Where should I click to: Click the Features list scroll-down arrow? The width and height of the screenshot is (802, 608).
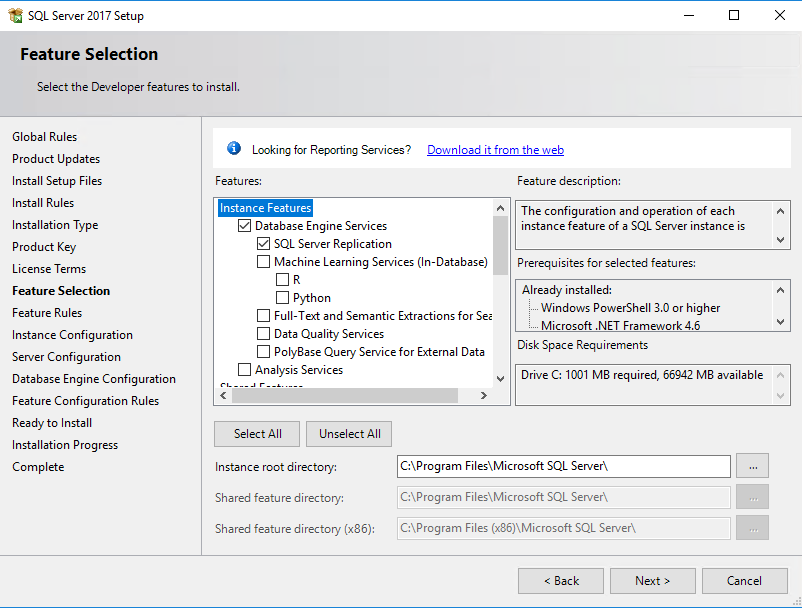500,378
